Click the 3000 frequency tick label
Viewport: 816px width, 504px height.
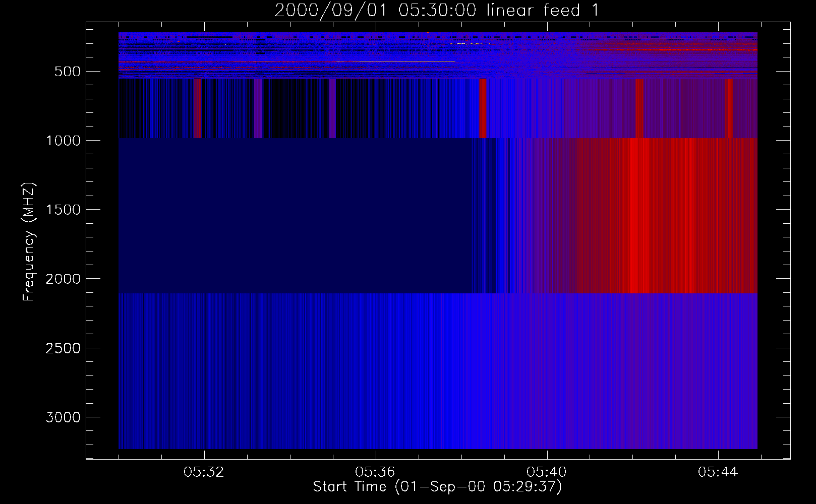pos(63,417)
